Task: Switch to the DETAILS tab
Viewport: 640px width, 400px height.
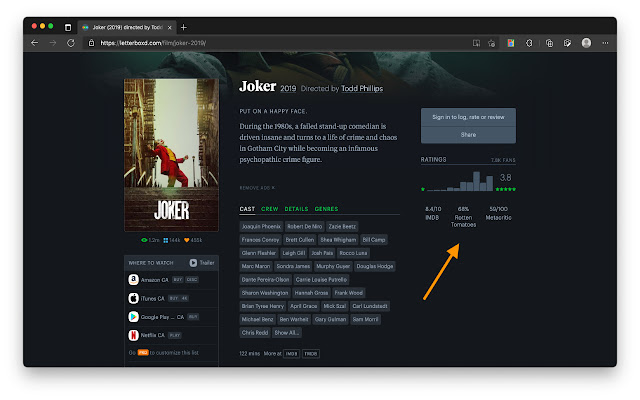Action: (x=296, y=209)
